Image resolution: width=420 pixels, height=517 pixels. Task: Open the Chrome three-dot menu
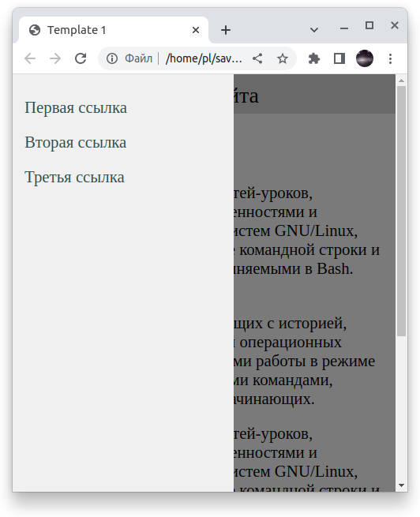[x=390, y=58]
